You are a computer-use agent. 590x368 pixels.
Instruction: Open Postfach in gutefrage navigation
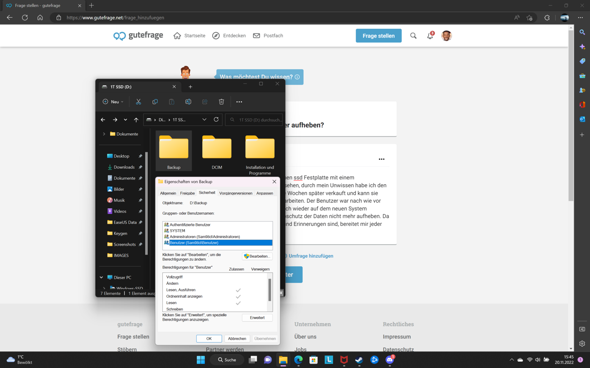coord(268,36)
